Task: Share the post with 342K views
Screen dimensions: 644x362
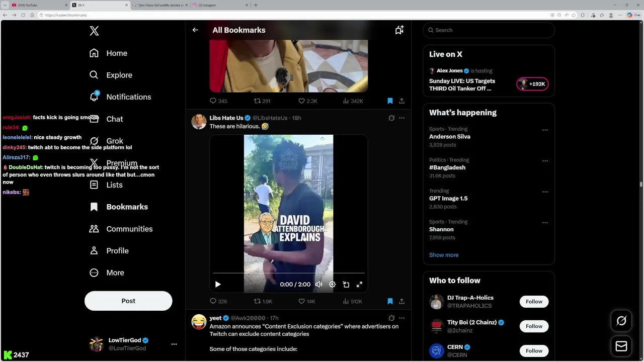Action: coord(401,101)
